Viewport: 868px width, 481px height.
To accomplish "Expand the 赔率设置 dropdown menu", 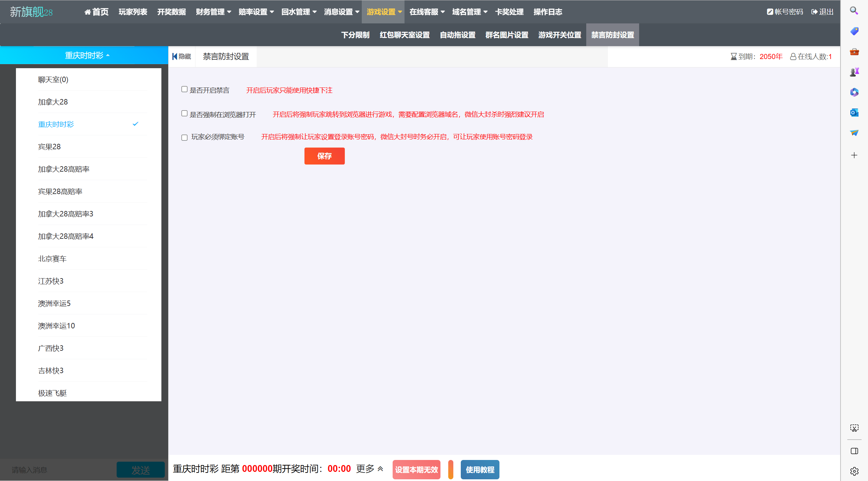I will pyautogui.click(x=256, y=12).
